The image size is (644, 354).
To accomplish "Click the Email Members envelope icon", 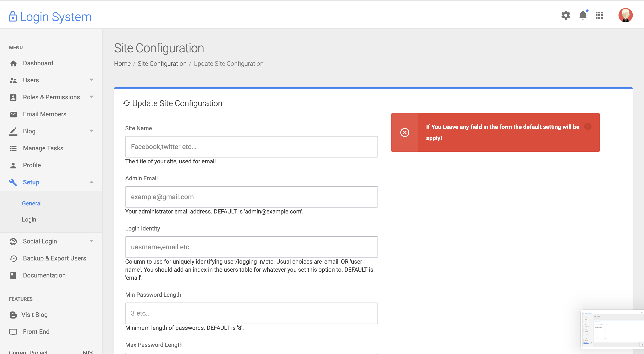I will pyautogui.click(x=13, y=114).
